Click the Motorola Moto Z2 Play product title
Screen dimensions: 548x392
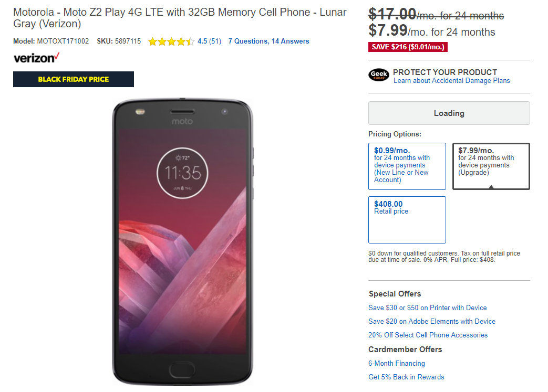click(x=180, y=18)
